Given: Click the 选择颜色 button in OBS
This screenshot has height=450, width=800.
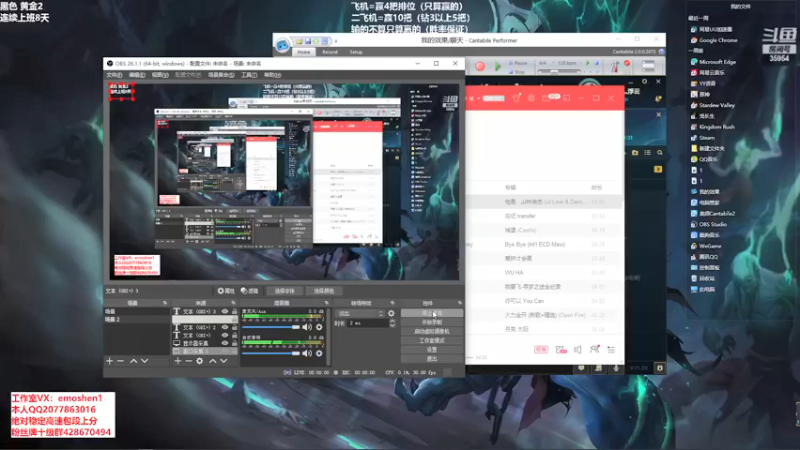Looking at the screenshot, I should point(323,291).
